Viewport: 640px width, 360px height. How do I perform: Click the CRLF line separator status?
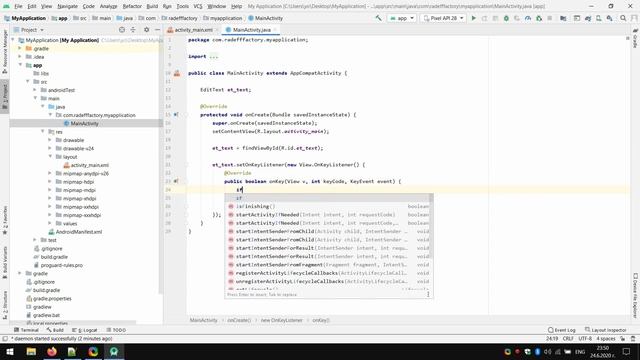pyautogui.click(x=568, y=338)
